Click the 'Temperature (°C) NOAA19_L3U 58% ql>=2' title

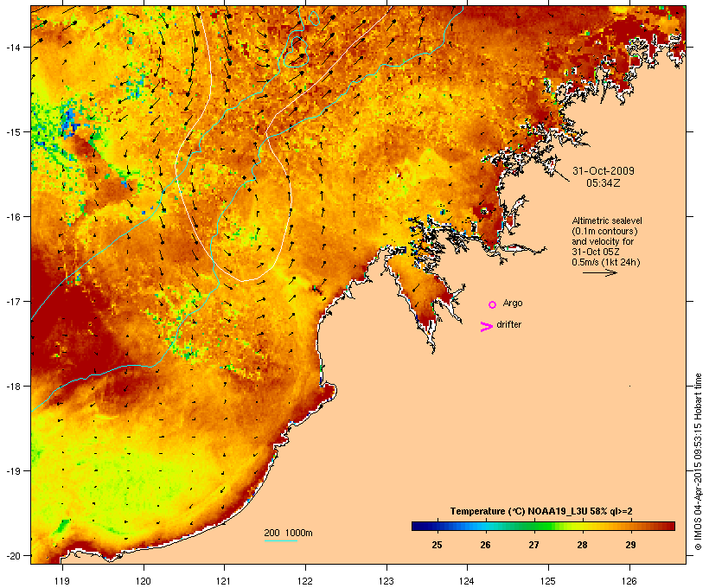(x=541, y=511)
